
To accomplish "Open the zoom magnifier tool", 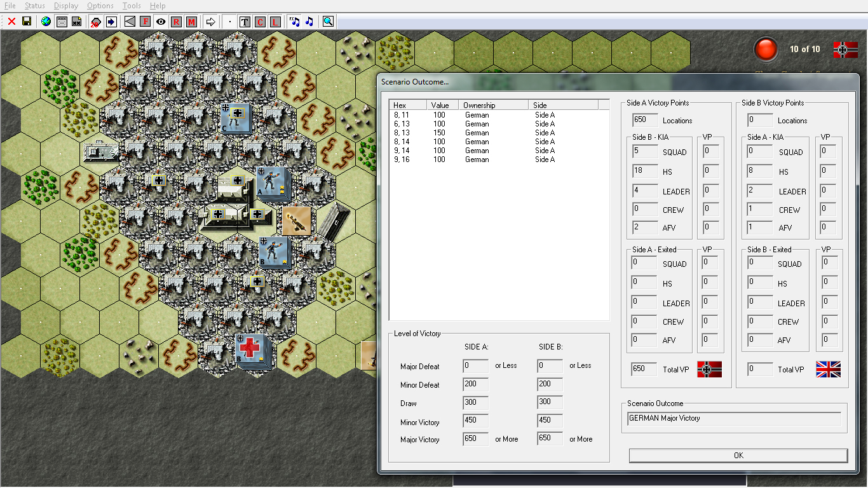I will 328,21.
